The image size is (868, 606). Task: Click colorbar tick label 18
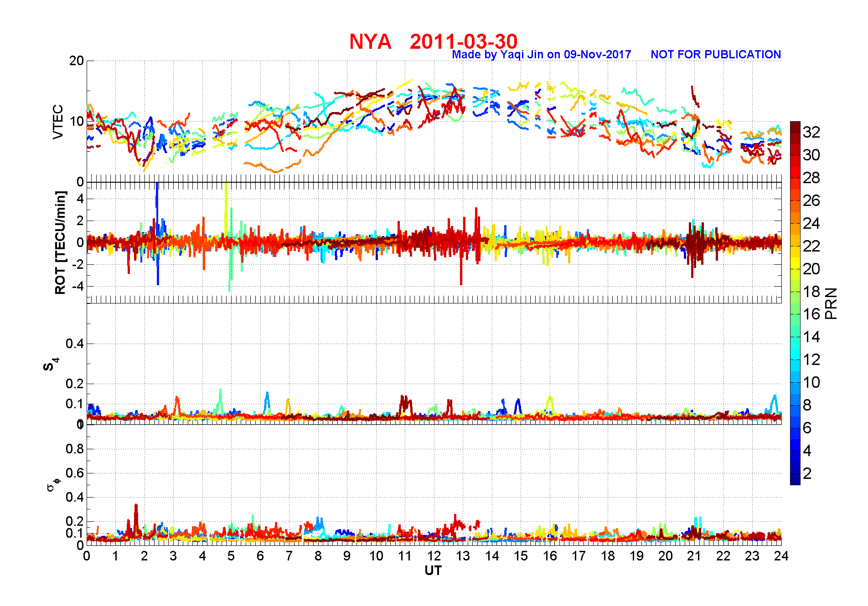pyautogui.click(x=811, y=292)
